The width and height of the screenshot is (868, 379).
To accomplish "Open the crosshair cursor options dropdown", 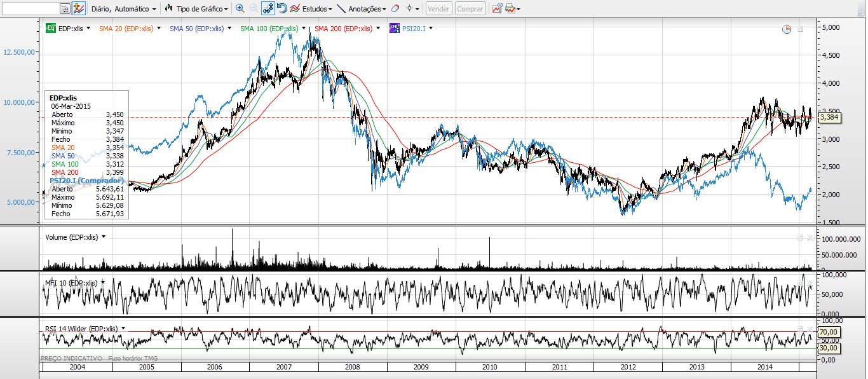I will coord(413,9).
